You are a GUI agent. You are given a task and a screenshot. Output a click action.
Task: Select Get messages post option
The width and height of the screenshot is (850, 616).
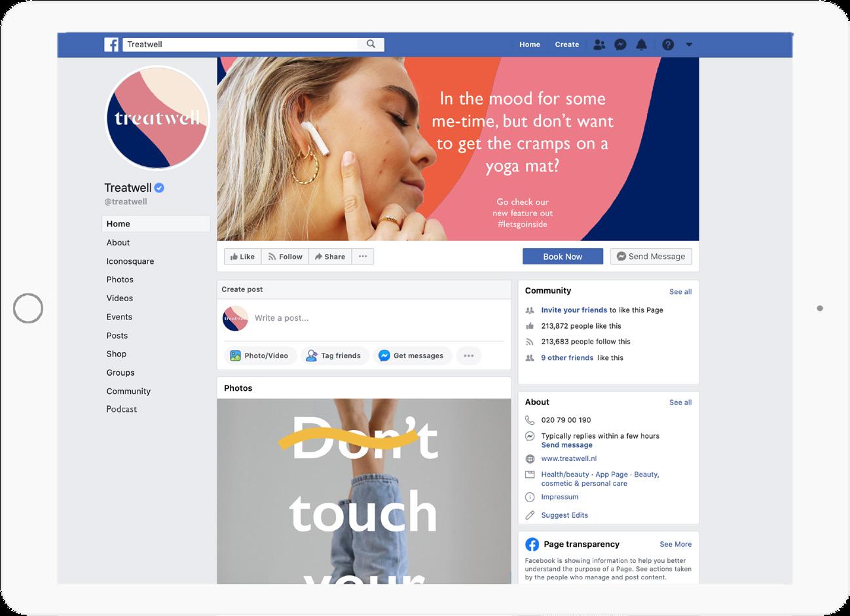pos(412,355)
